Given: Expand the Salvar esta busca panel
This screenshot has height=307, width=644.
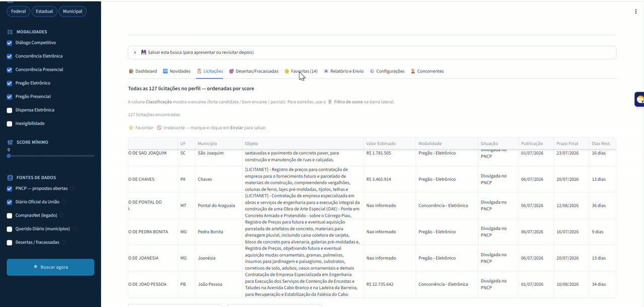Looking at the screenshot, I should click(372, 52).
